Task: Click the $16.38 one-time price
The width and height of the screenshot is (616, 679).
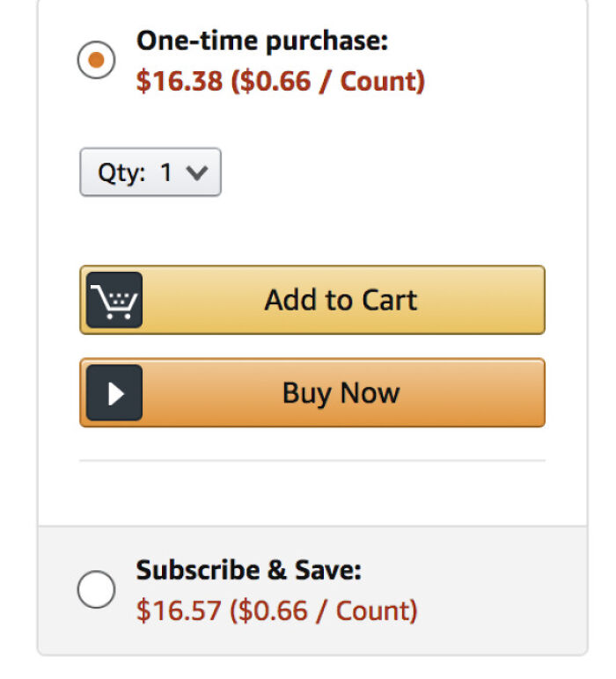Action: tap(180, 82)
